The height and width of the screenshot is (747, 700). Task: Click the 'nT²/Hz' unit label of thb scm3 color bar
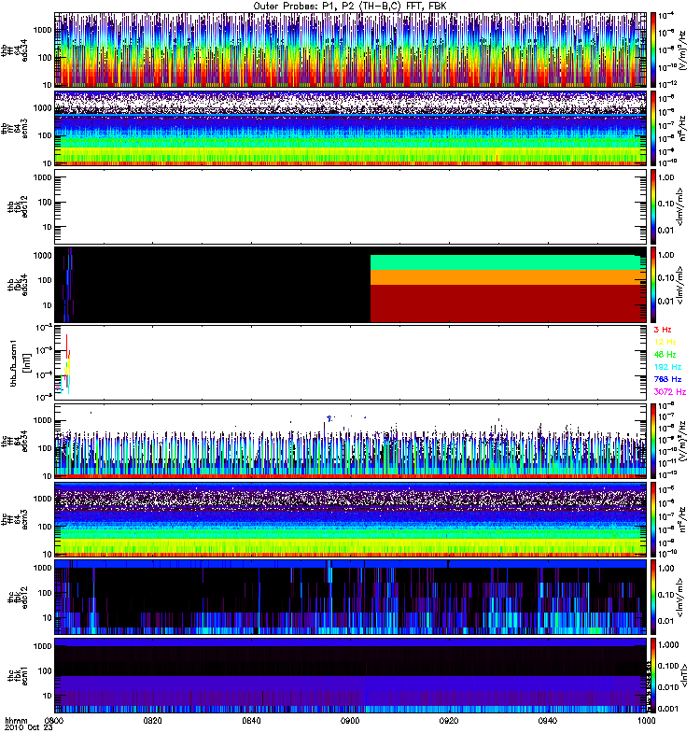pos(682,128)
